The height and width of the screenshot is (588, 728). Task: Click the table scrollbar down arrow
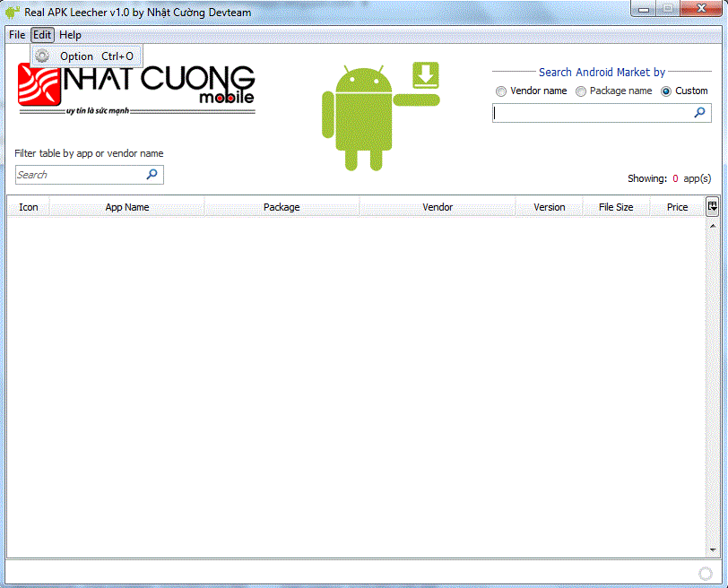713,550
